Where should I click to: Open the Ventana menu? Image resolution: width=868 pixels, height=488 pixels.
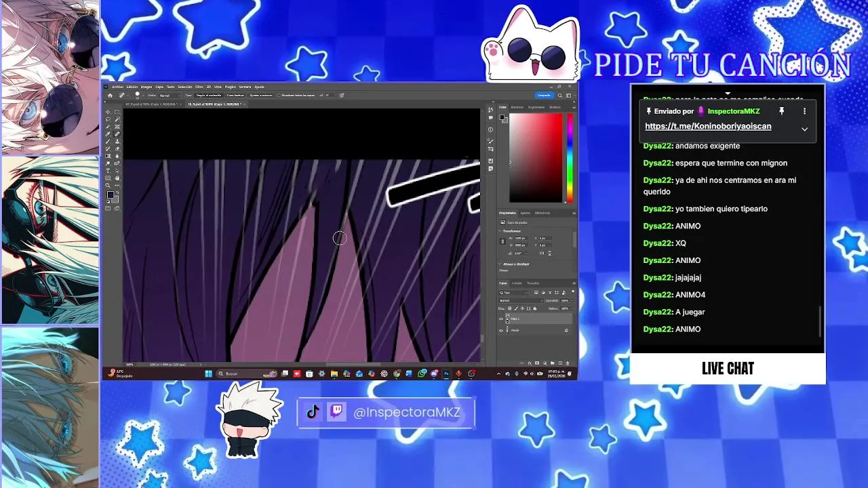coord(245,87)
